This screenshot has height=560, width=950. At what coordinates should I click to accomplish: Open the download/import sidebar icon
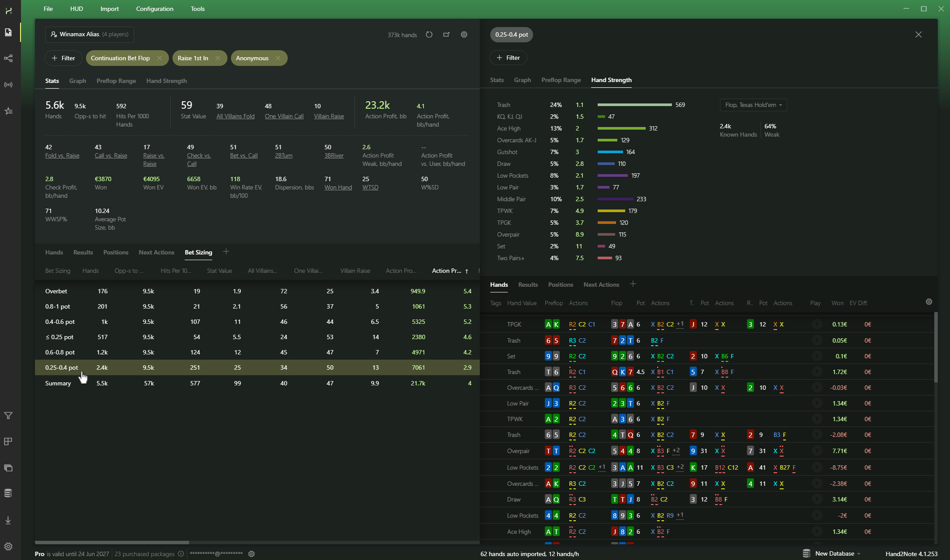click(8, 520)
